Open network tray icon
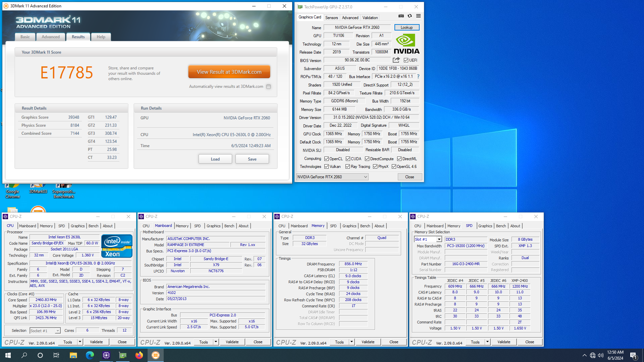Screen dimensions: 644x362 (593, 355)
